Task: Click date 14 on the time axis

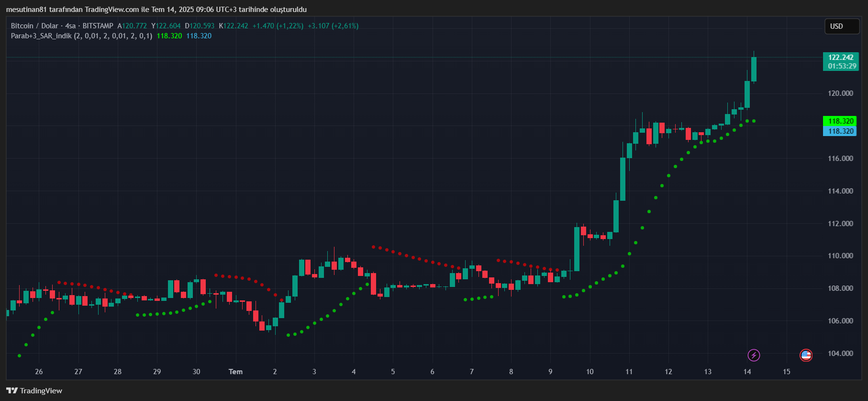Action: [x=747, y=372]
